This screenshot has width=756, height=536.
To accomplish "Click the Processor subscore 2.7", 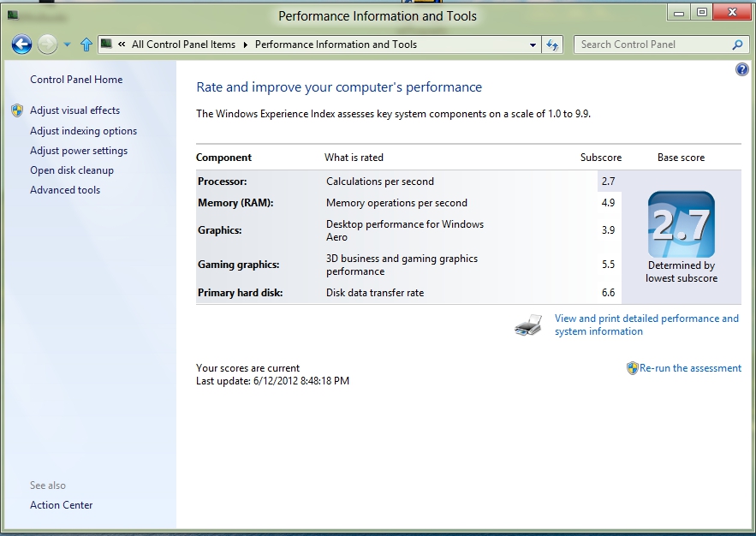I will coord(609,182).
